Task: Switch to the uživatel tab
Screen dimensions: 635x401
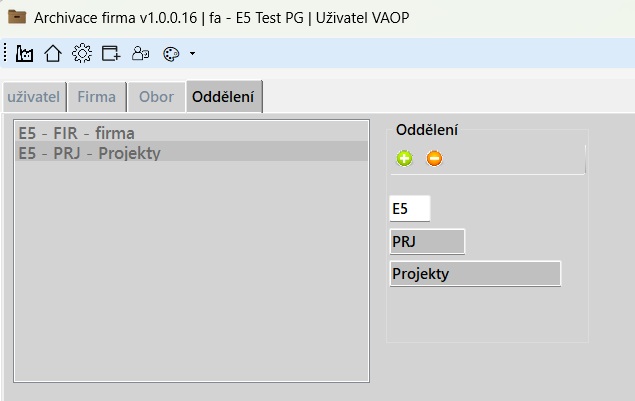Action: [x=34, y=97]
